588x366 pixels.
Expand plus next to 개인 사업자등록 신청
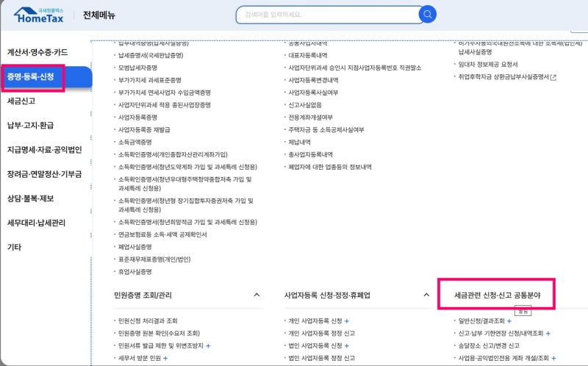[347, 321]
